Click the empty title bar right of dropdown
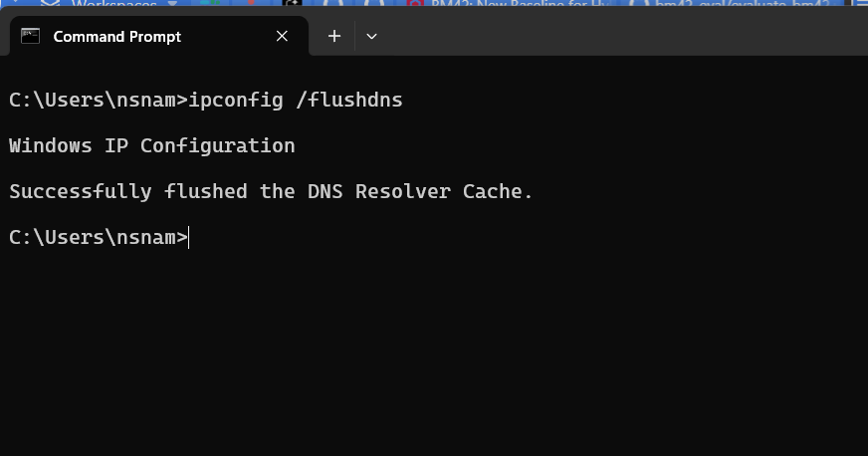Viewport: 868px width, 456px height. click(617, 37)
